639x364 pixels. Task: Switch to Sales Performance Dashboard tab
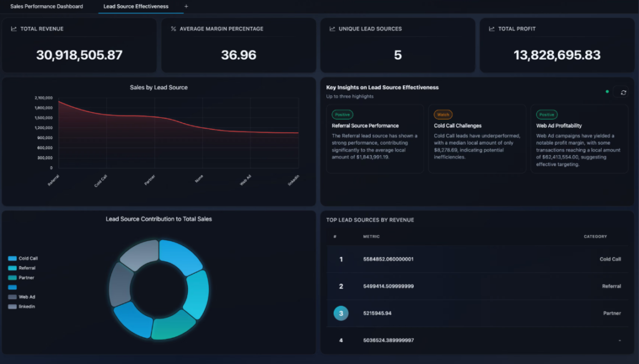coord(46,6)
